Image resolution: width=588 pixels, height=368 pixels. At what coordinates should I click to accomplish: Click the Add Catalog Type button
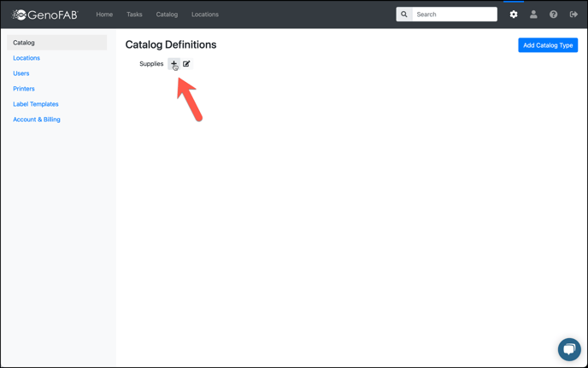pyautogui.click(x=548, y=45)
